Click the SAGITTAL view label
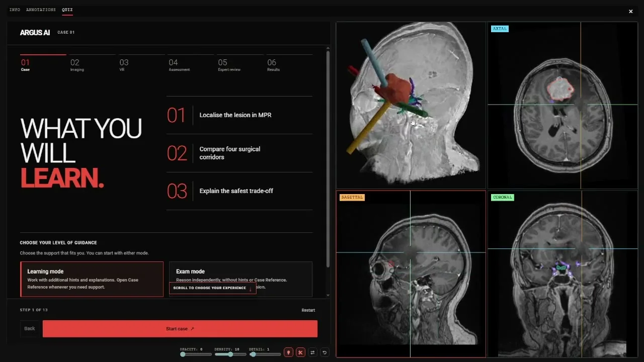 point(352,197)
